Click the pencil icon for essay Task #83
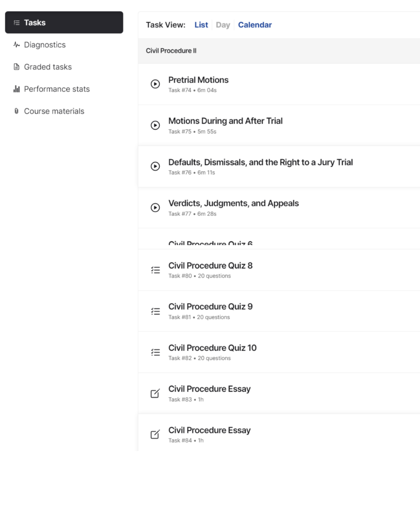The height and width of the screenshot is (512, 420). [155, 393]
